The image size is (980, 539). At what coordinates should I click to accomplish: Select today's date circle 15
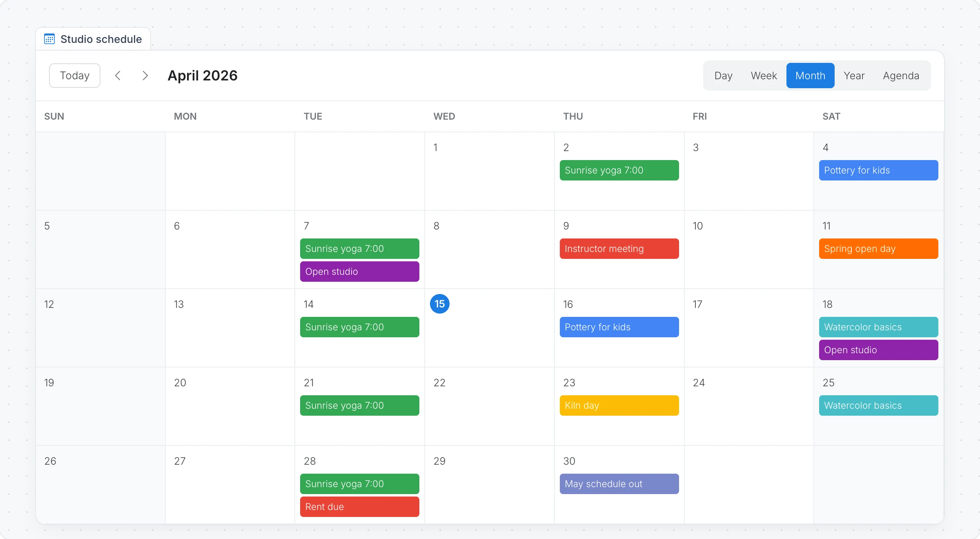(440, 304)
